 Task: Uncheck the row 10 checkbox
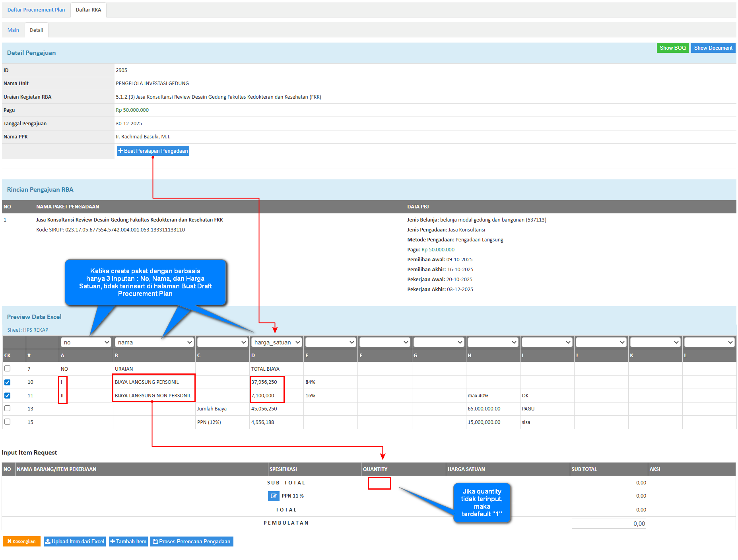(8, 382)
